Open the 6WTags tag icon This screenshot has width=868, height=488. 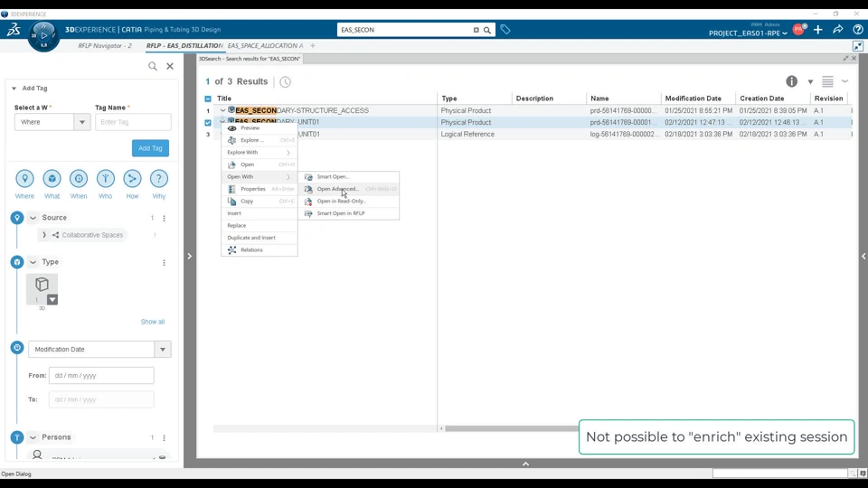click(x=505, y=29)
